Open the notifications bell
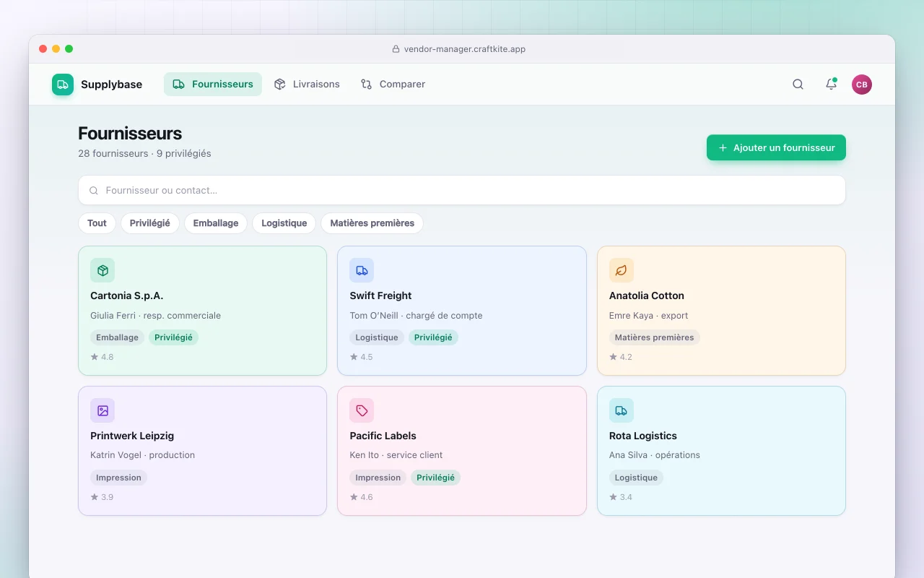 (831, 85)
